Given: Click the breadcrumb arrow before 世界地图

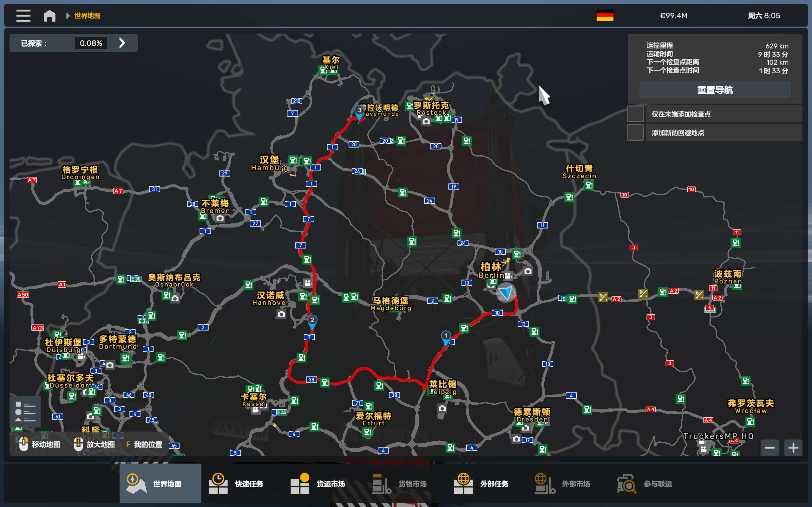Looking at the screenshot, I should coord(68,16).
